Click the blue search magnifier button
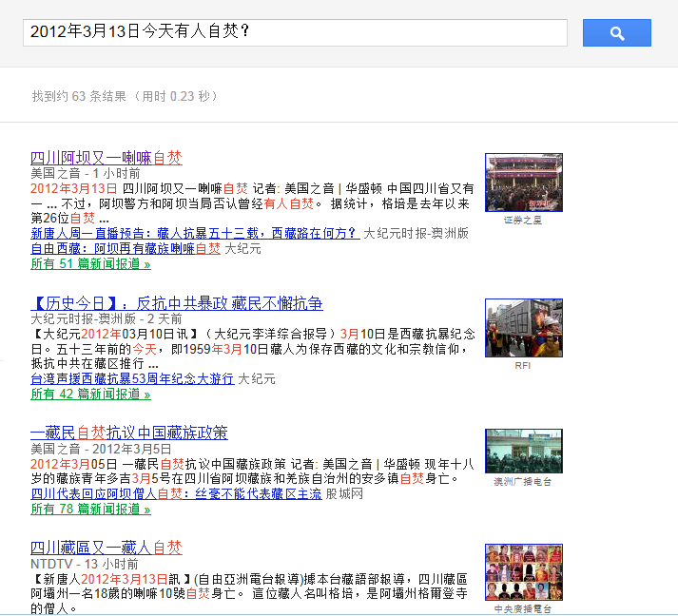 click(616, 33)
